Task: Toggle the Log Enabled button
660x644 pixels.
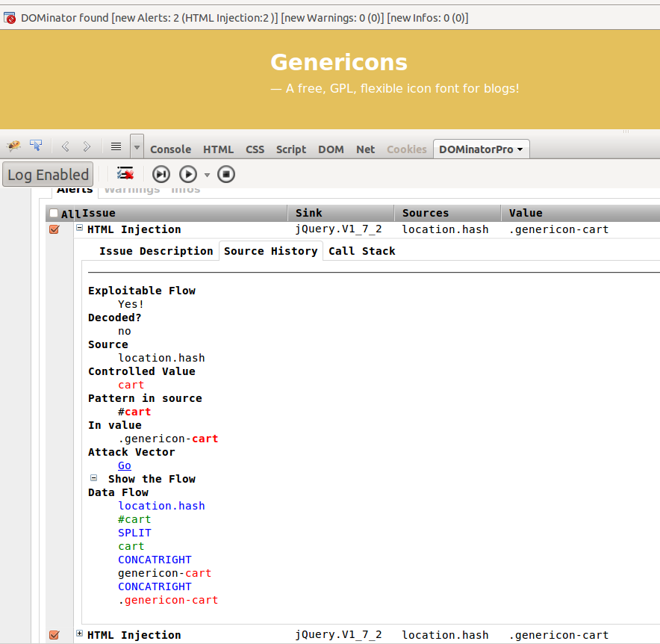Action: point(48,174)
